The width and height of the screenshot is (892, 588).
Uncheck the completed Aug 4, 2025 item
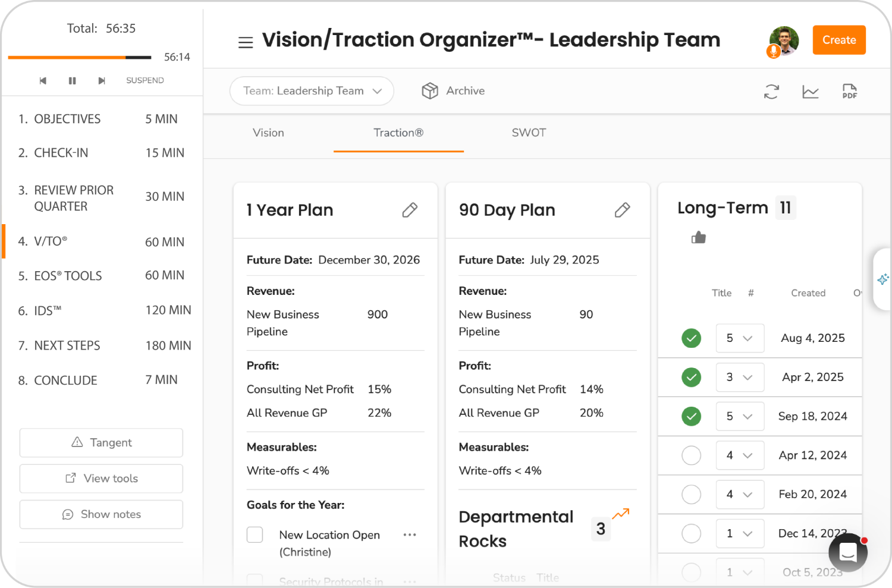coord(691,338)
